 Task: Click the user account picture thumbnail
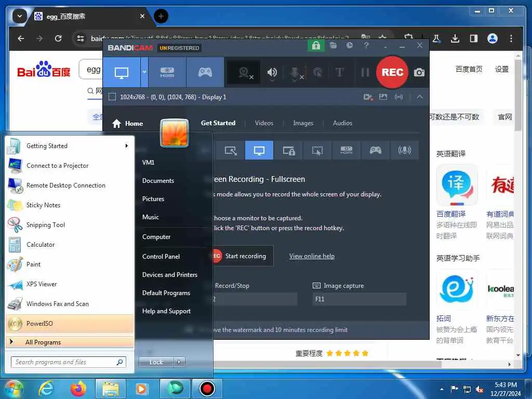(x=175, y=132)
